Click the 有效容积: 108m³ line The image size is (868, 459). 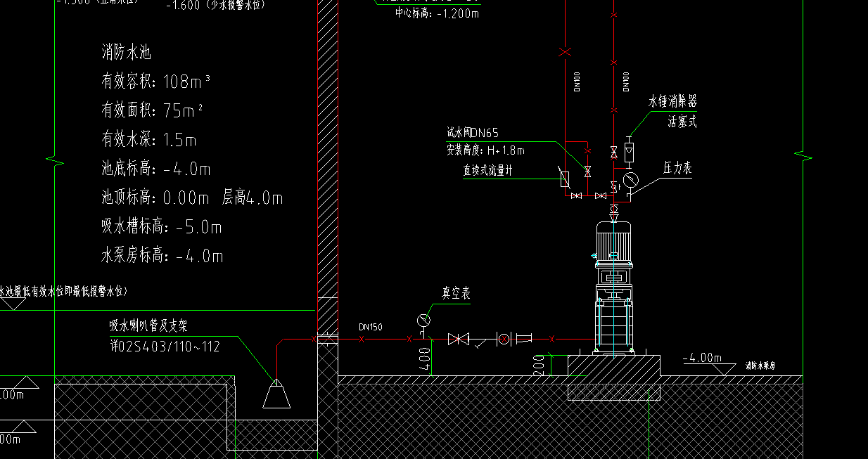pyautogui.click(x=156, y=82)
